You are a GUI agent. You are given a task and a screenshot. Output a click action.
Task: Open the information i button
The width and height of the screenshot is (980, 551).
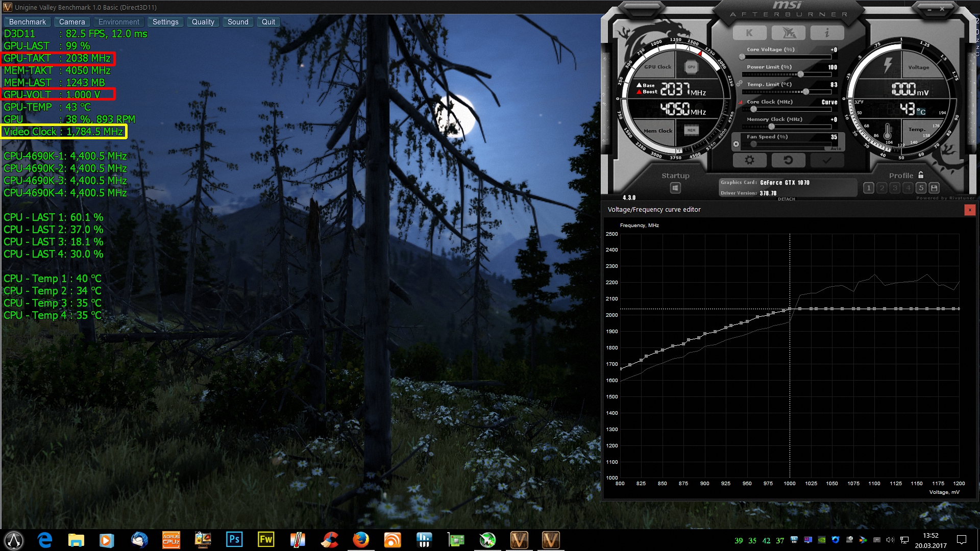click(827, 33)
